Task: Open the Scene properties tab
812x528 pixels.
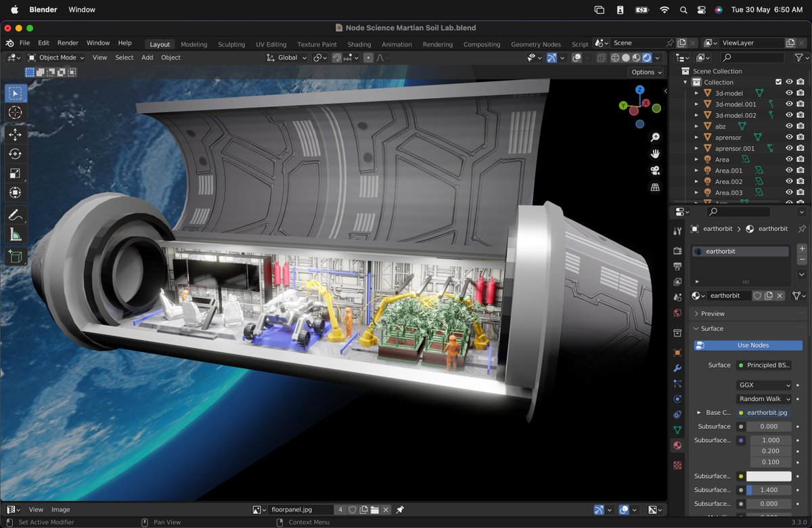Action: point(677,297)
